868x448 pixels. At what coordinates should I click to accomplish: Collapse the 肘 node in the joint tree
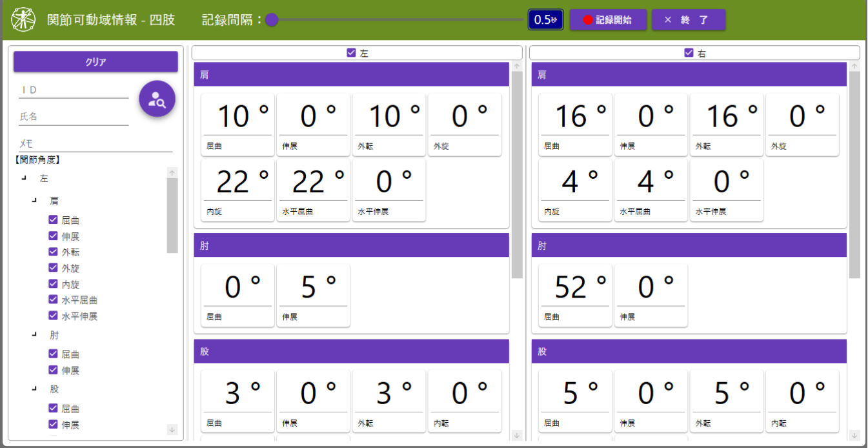[34, 335]
